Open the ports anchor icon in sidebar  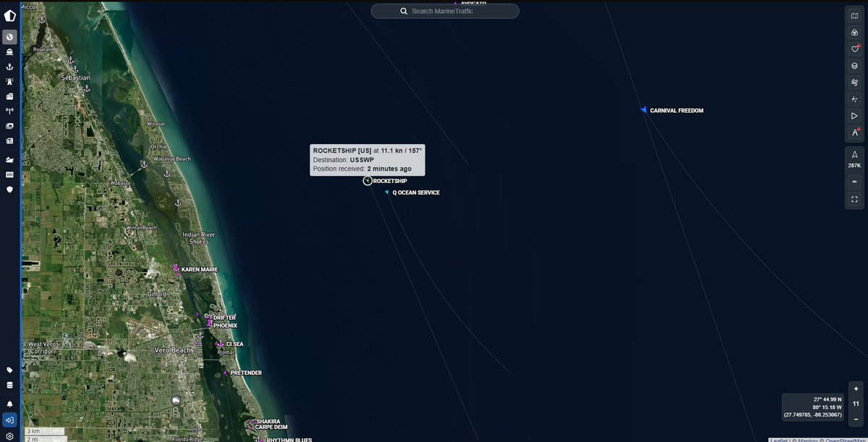coord(9,67)
